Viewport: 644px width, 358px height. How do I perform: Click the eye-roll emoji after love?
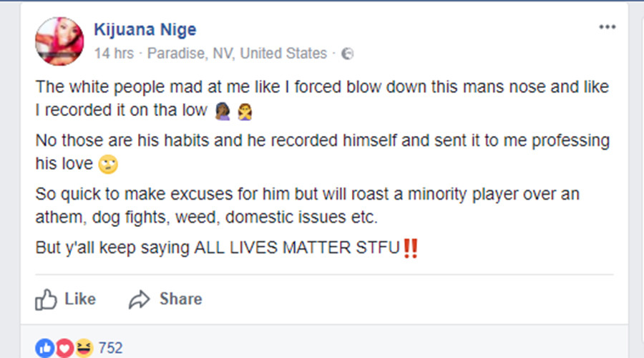[x=108, y=165]
